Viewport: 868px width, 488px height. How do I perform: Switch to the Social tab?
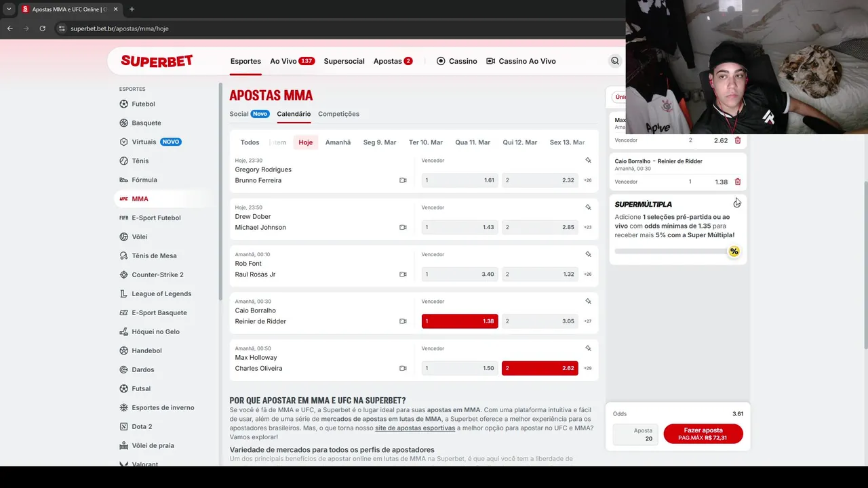click(x=239, y=114)
